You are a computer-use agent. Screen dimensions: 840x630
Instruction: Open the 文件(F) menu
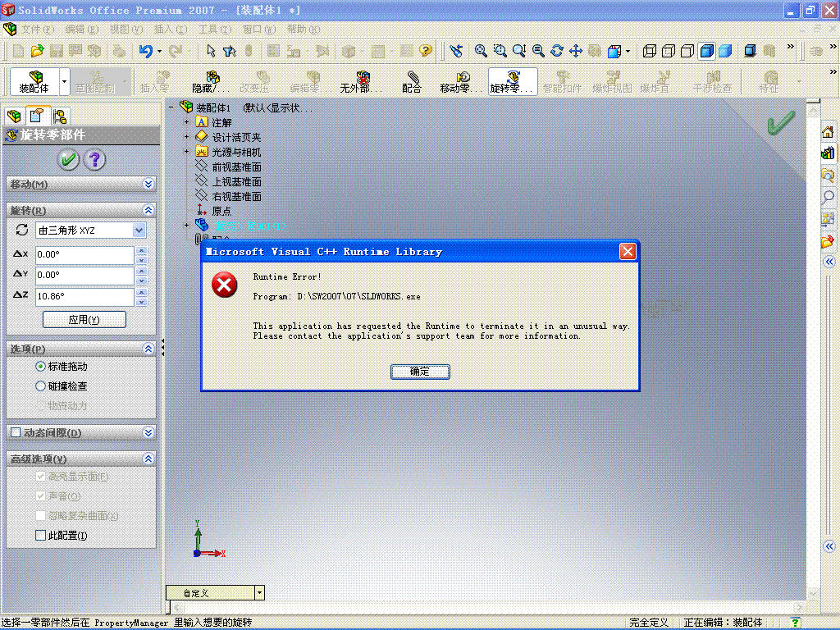[x=38, y=30]
